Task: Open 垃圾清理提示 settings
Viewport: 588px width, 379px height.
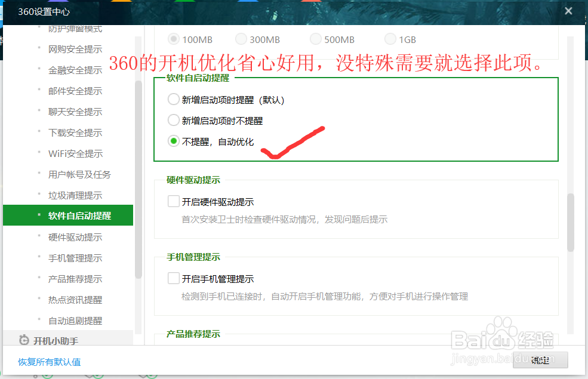Action: [x=75, y=195]
